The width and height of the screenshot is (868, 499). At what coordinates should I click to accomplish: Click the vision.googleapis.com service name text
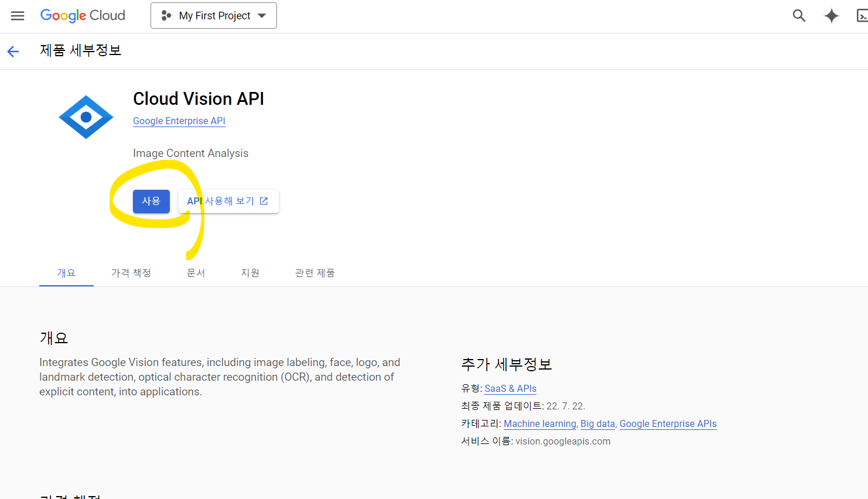pyautogui.click(x=563, y=441)
